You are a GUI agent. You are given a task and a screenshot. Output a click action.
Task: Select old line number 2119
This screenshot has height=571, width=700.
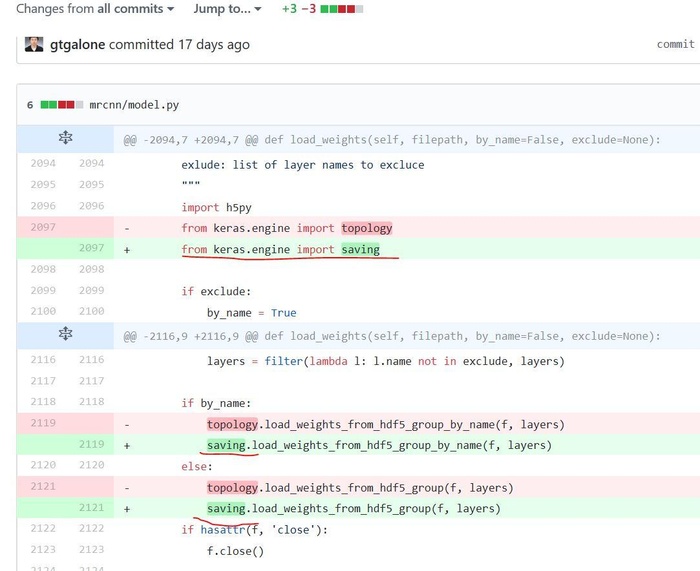point(43,423)
